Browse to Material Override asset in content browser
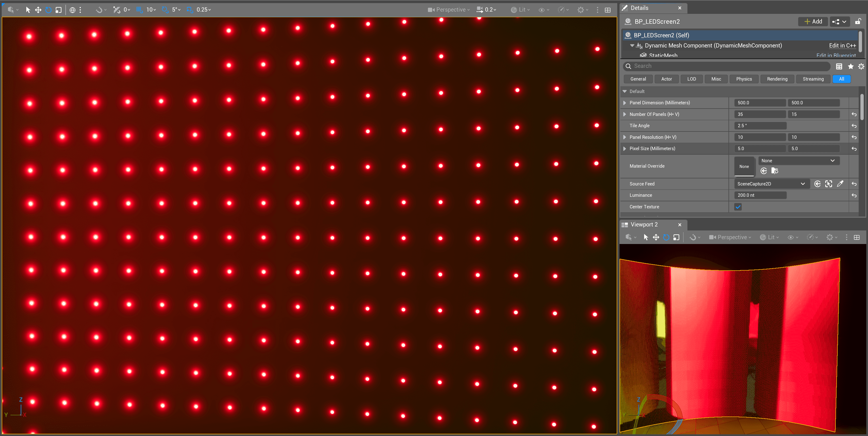The width and height of the screenshot is (868, 436). [775, 171]
